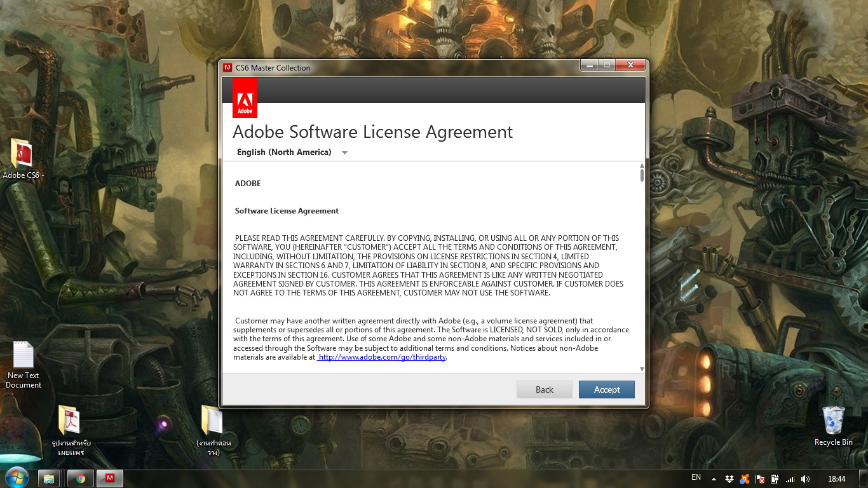Open the adobe.com/go/thirdparty link
The image size is (868, 488).
click(x=382, y=357)
